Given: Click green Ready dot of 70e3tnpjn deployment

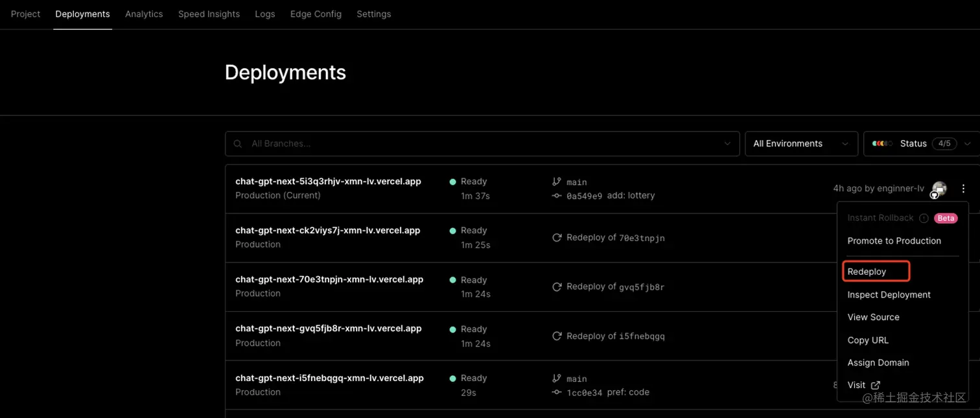Looking at the screenshot, I should [x=453, y=280].
